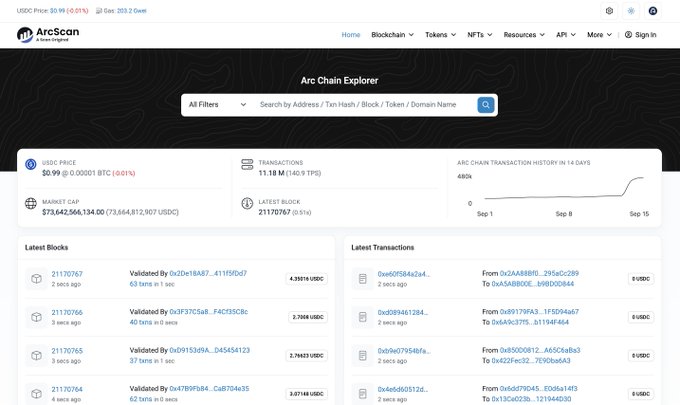Expand the NFTs menu
This screenshot has width=680, height=405.
480,35
